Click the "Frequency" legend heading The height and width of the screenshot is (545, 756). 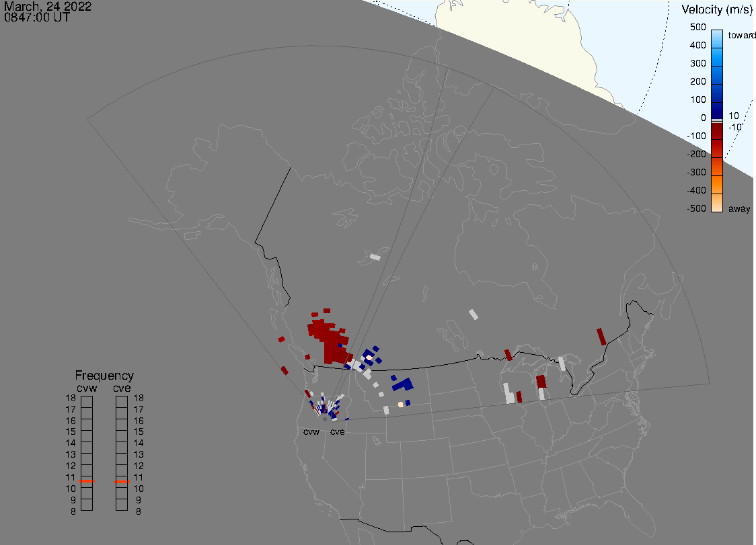[104, 376]
